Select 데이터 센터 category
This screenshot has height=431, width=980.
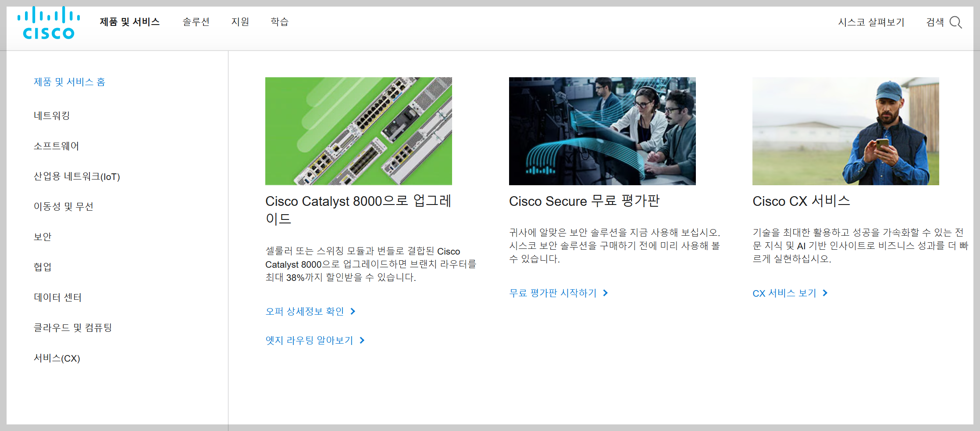(x=57, y=298)
